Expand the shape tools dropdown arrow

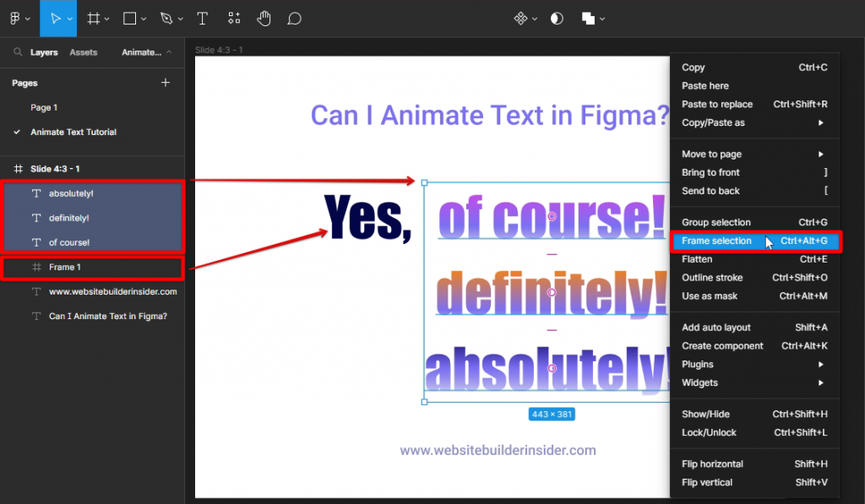pyautogui.click(x=144, y=19)
